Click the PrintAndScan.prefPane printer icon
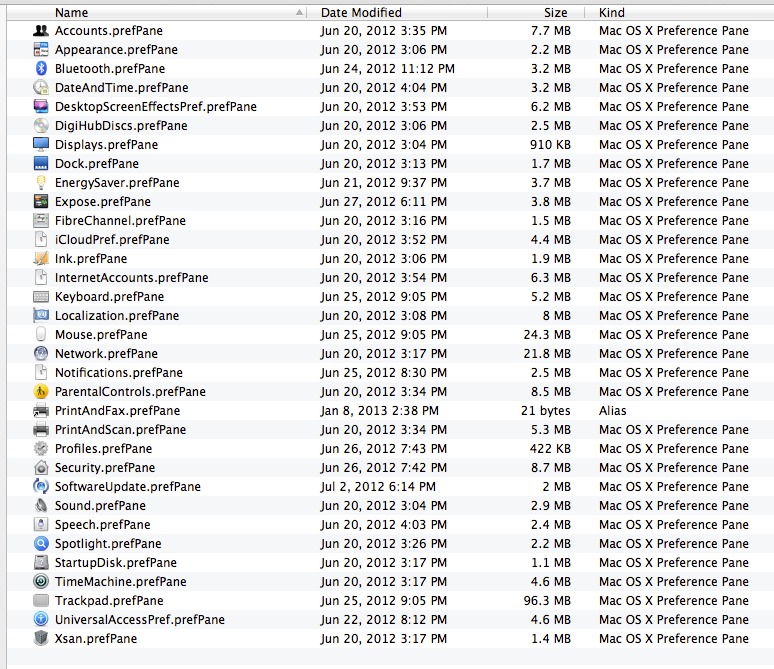The image size is (774, 669). [41, 430]
